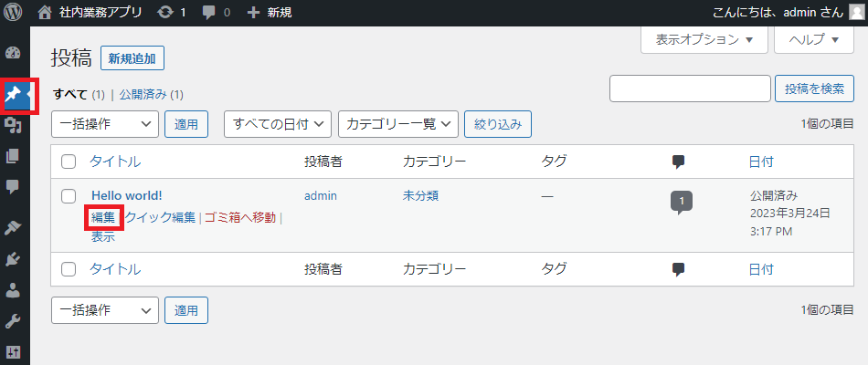The width and height of the screenshot is (868, 365).
Task: Expand the 表示オプション tab
Action: (x=704, y=40)
